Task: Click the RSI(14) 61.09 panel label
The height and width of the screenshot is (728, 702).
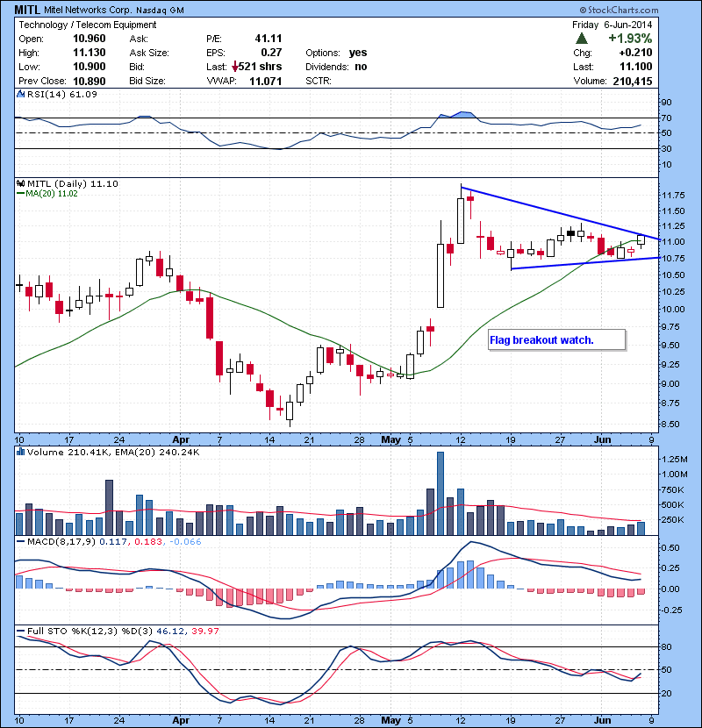Action: 62,94
